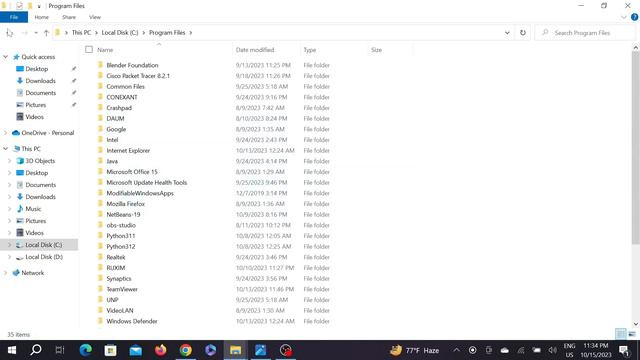Go back with the Back arrow
The image size is (640, 360).
tap(10, 33)
